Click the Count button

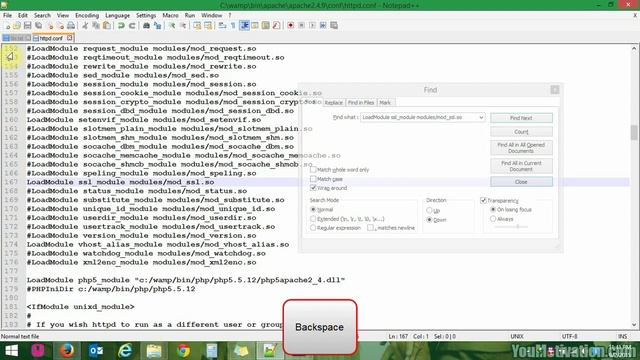pos(521,131)
